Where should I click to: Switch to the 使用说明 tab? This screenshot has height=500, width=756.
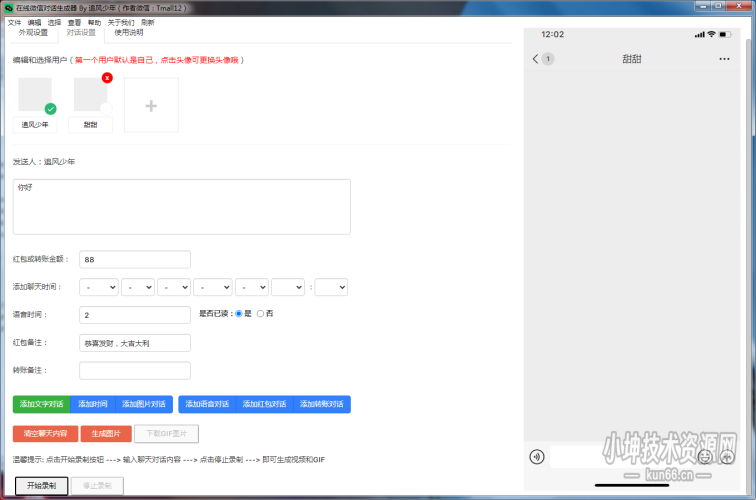pyautogui.click(x=128, y=33)
